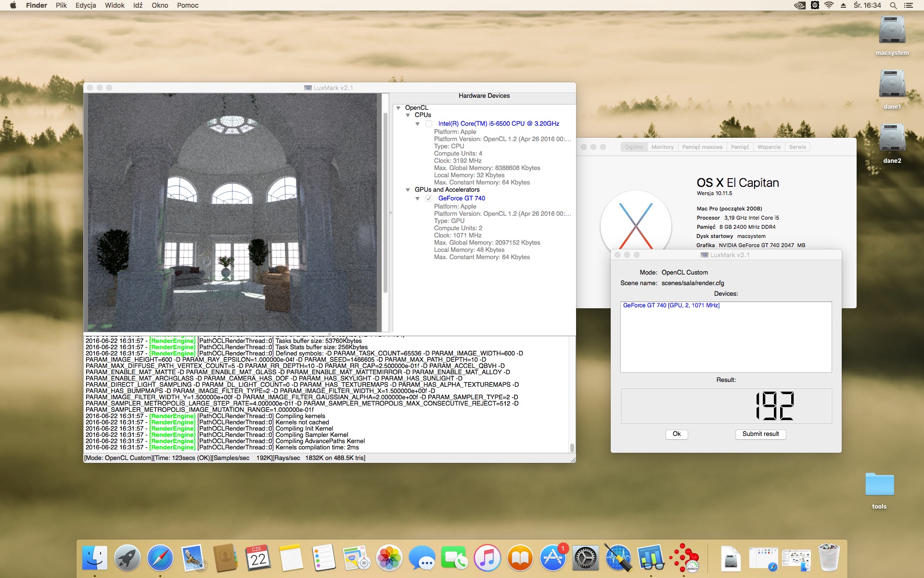The image size is (924, 578).
Task: Click the Submit result button
Action: click(760, 434)
